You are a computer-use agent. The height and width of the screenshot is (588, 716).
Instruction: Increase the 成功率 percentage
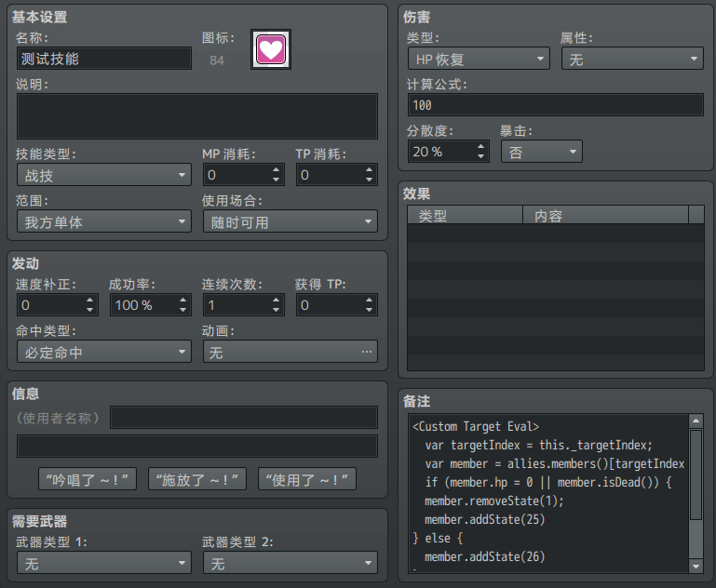(x=182, y=300)
